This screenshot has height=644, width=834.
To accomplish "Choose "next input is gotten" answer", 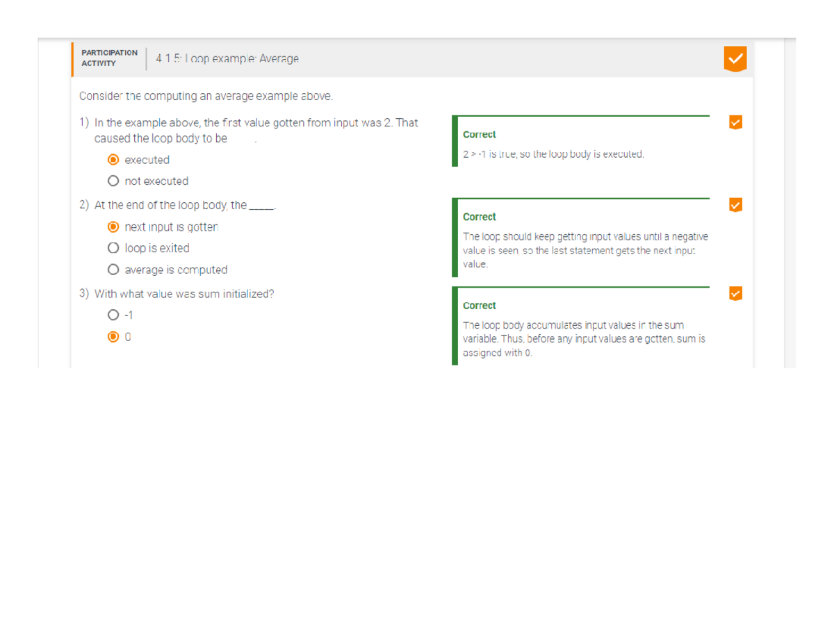I will coord(113,226).
